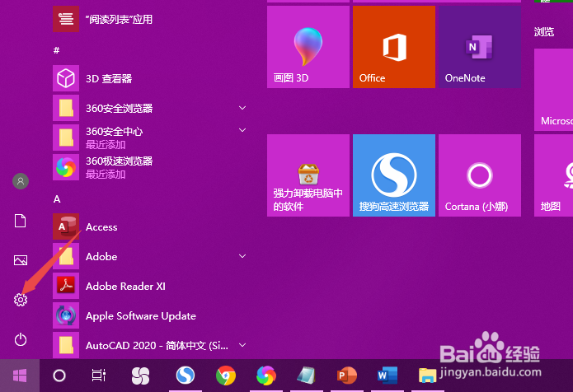Open the AutoCAD 2020 - 简体中文 folder
The image size is (573, 392).
pos(150,345)
